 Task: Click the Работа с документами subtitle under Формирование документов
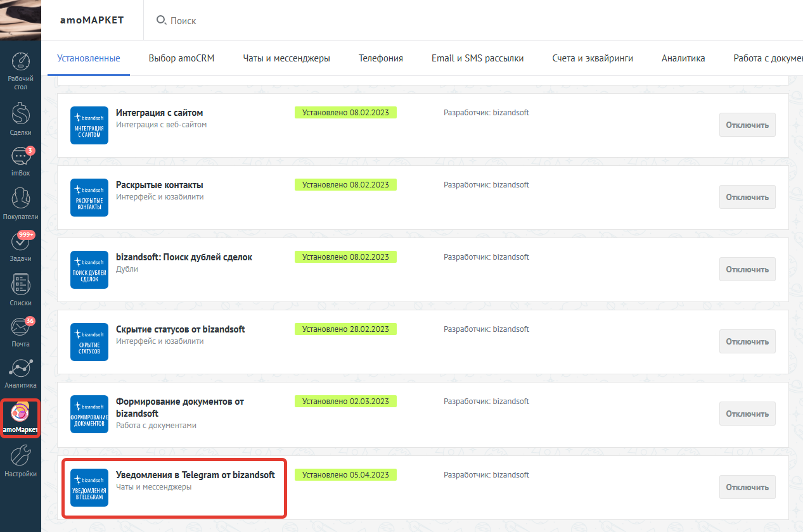coord(156,426)
